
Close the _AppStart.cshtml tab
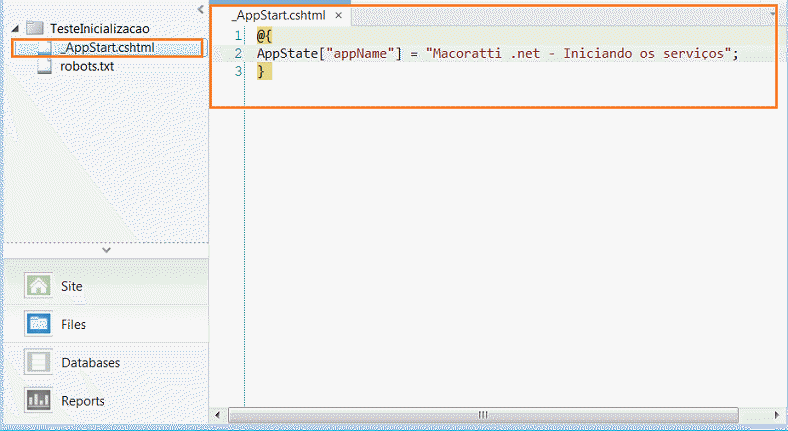coord(339,16)
